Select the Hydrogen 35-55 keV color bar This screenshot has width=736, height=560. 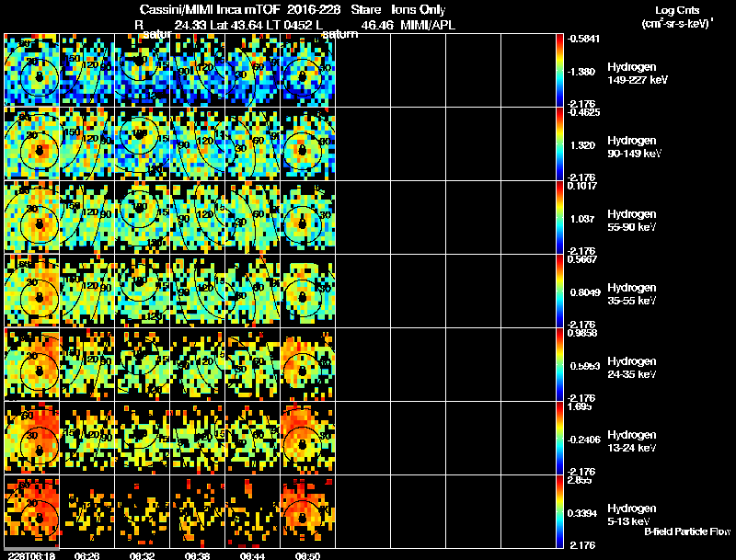(x=559, y=291)
